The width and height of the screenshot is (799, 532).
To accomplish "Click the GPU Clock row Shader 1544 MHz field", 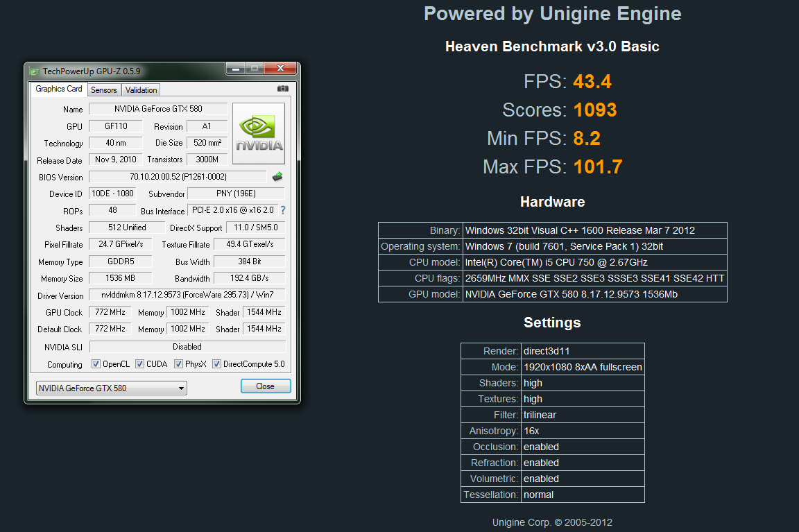I will pos(264,312).
